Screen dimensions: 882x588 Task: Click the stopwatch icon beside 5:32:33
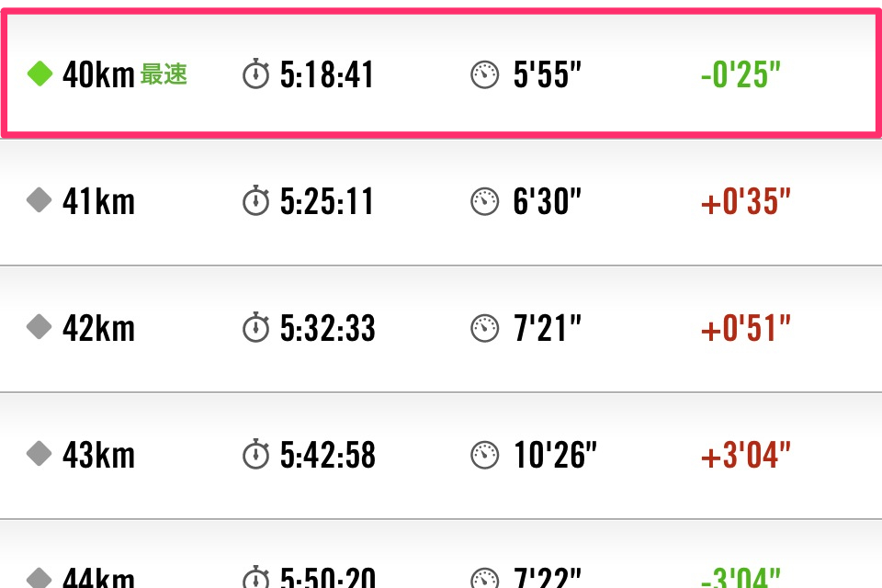[x=256, y=327]
